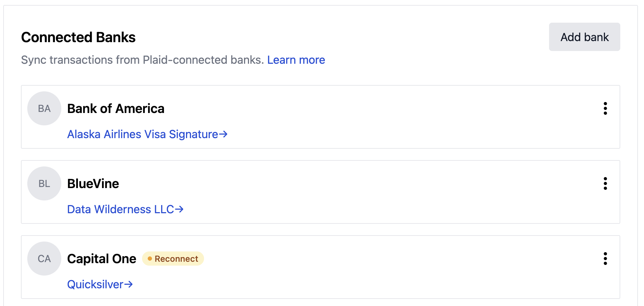
Task: Open Bank of America options menu
Action: pyautogui.click(x=605, y=108)
